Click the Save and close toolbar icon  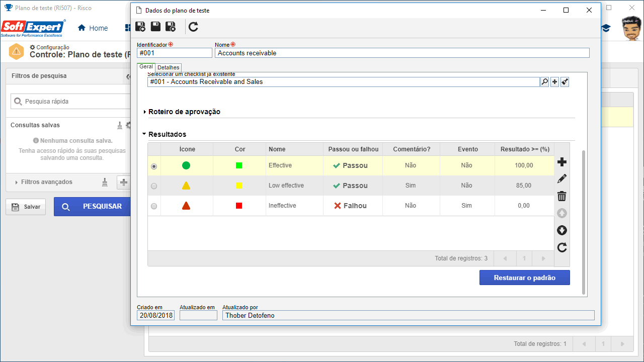(171, 27)
